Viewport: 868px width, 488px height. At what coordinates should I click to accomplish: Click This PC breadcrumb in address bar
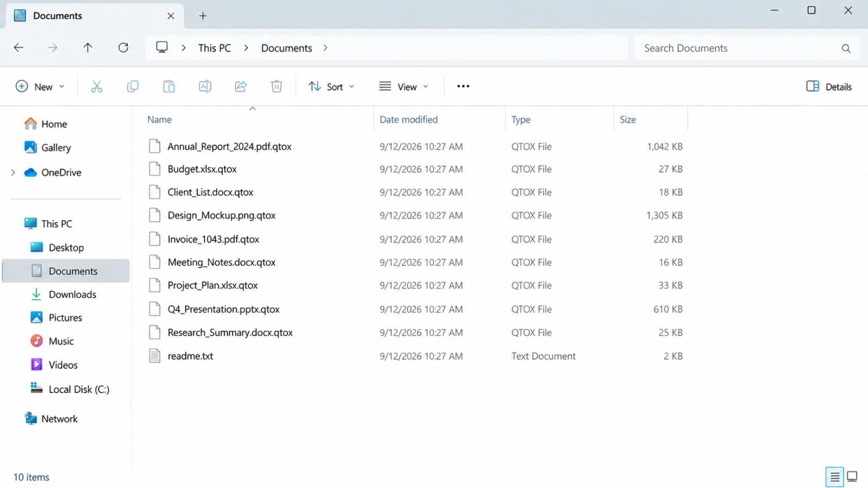[x=215, y=48]
